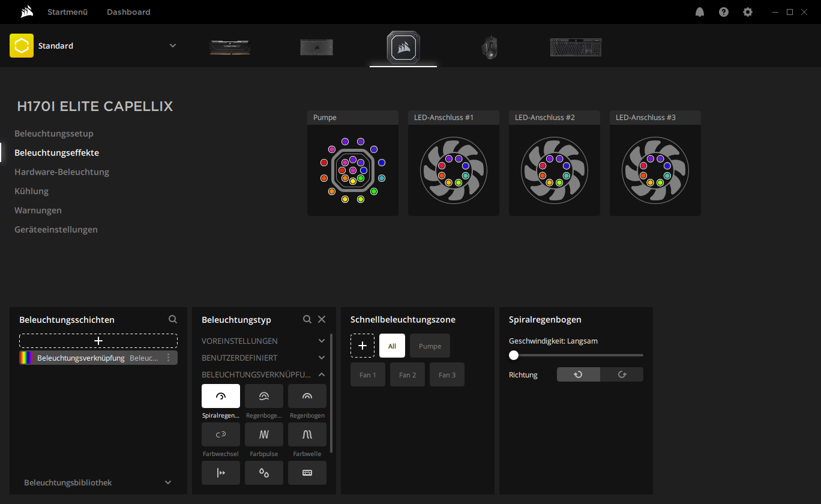This screenshot has width=821, height=504.
Task: Select the Farbwelle lighting effect icon
Action: (x=307, y=434)
